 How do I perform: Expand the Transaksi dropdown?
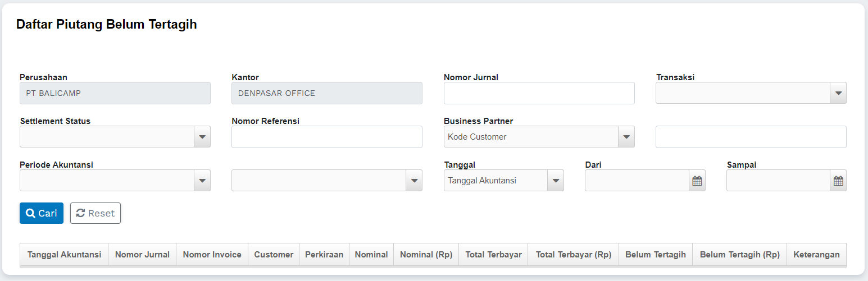pos(838,93)
